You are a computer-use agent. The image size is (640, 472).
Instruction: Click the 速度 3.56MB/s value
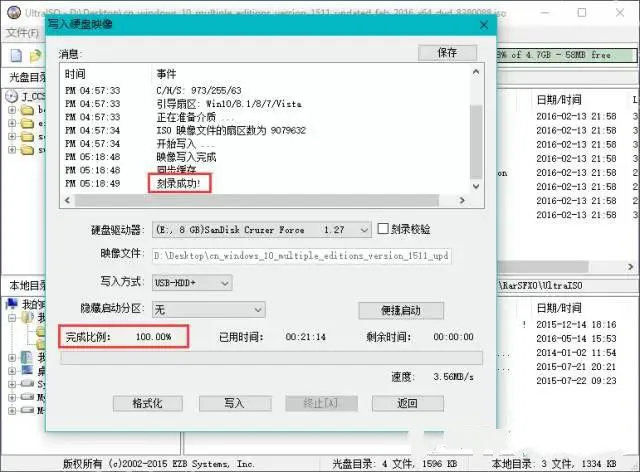tap(453, 376)
